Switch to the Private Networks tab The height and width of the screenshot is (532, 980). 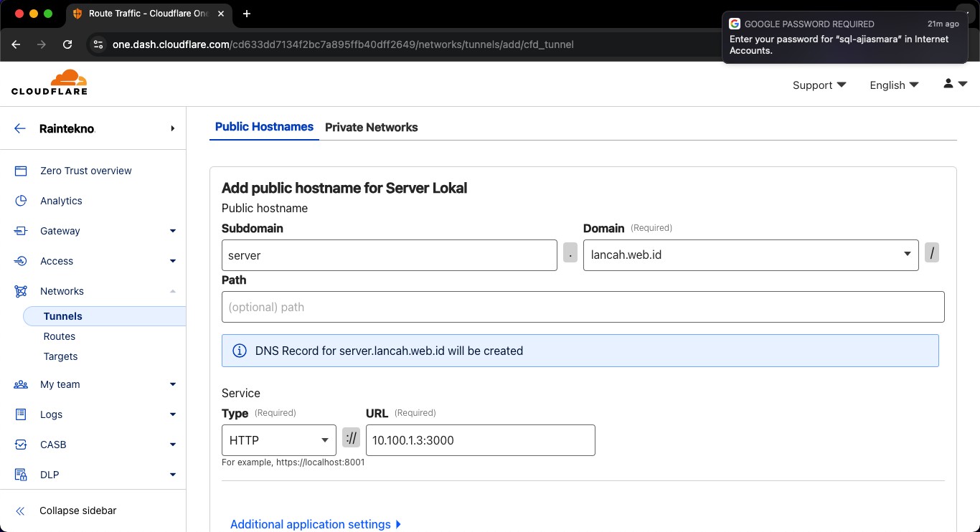click(371, 127)
